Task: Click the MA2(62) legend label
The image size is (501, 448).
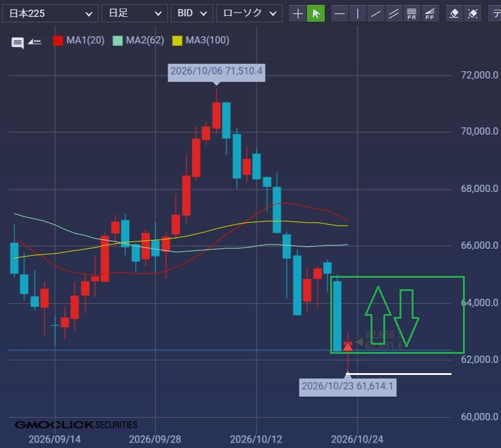Action: 145,40
